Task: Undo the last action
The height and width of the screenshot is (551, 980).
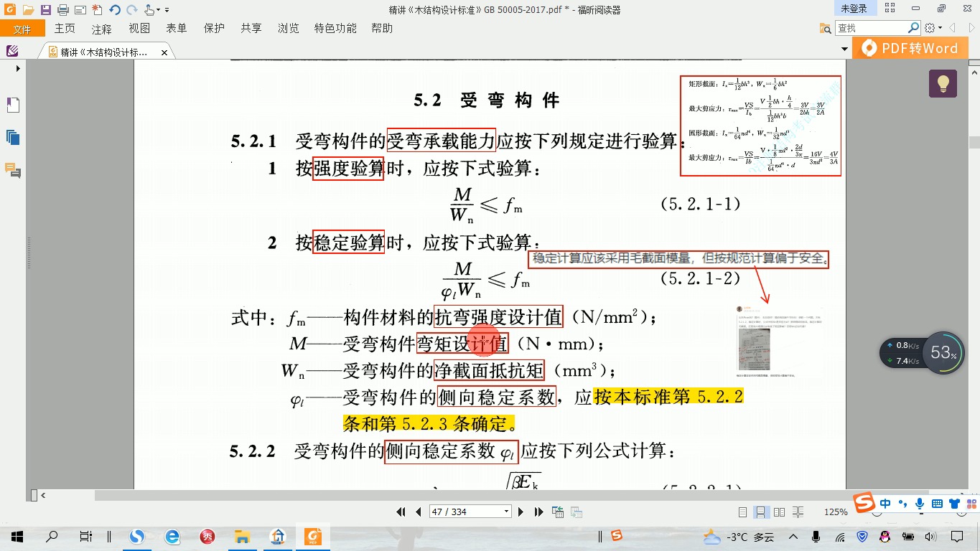Action: (x=114, y=8)
